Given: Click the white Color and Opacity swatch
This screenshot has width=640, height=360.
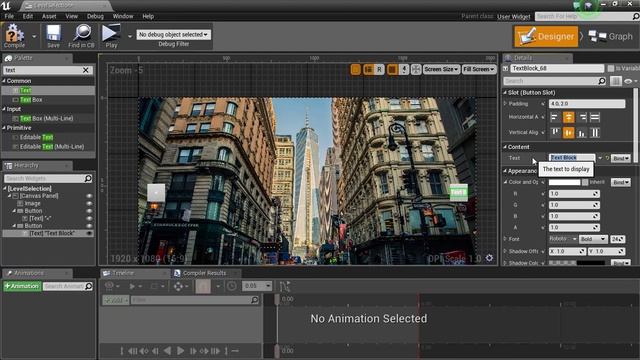Looking at the screenshot, I should tap(564, 182).
